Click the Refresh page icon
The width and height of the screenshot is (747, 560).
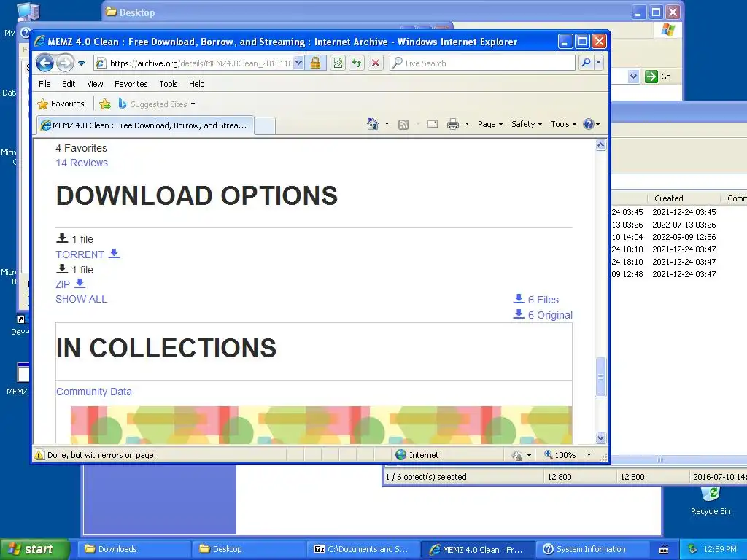coord(357,63)
